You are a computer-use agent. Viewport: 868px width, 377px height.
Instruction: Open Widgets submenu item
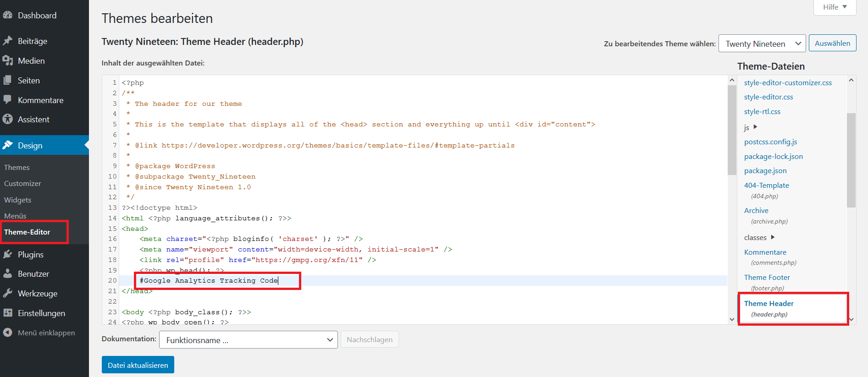pyautogui.click(x=18, y=200)
